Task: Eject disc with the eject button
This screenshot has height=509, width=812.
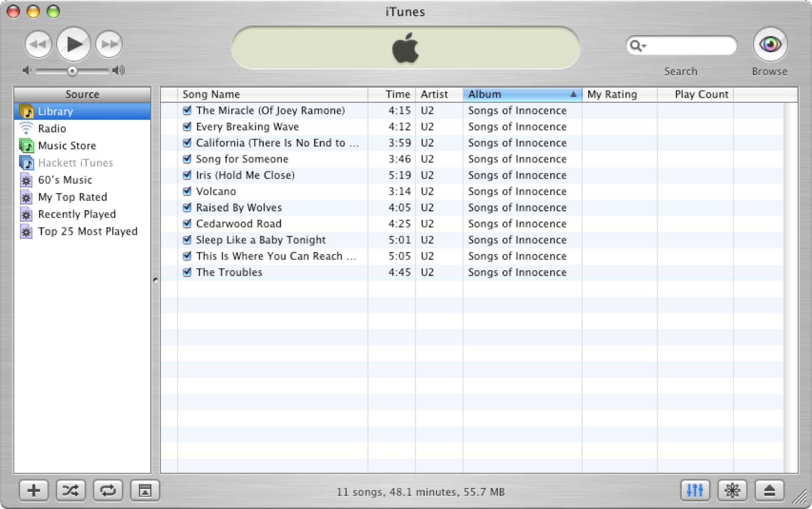Action: [770, 491]
